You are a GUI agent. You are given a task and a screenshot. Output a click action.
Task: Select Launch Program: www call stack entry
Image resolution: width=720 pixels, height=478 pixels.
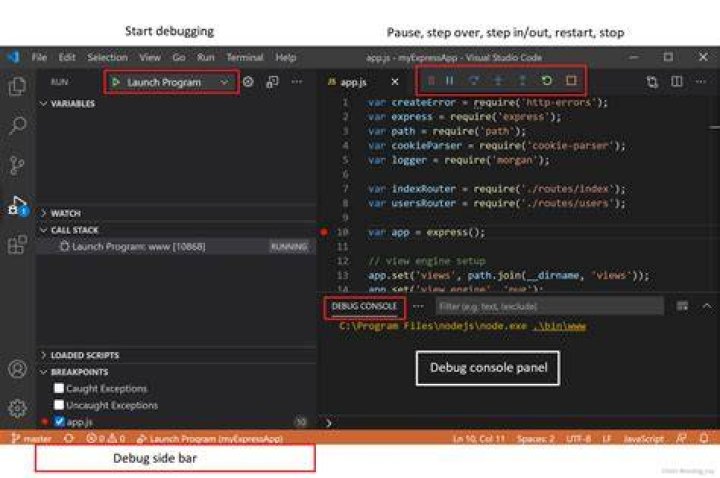[x=176, y=247]
